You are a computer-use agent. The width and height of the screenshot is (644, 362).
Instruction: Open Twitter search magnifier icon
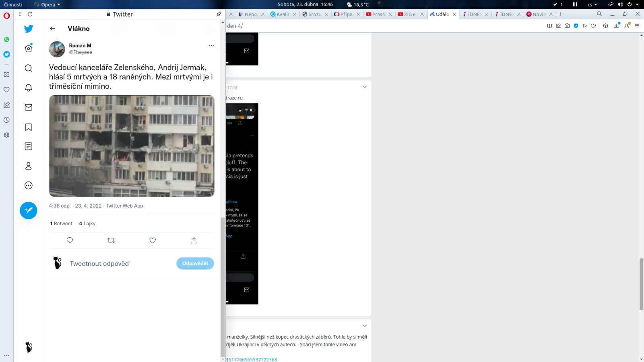28,68
